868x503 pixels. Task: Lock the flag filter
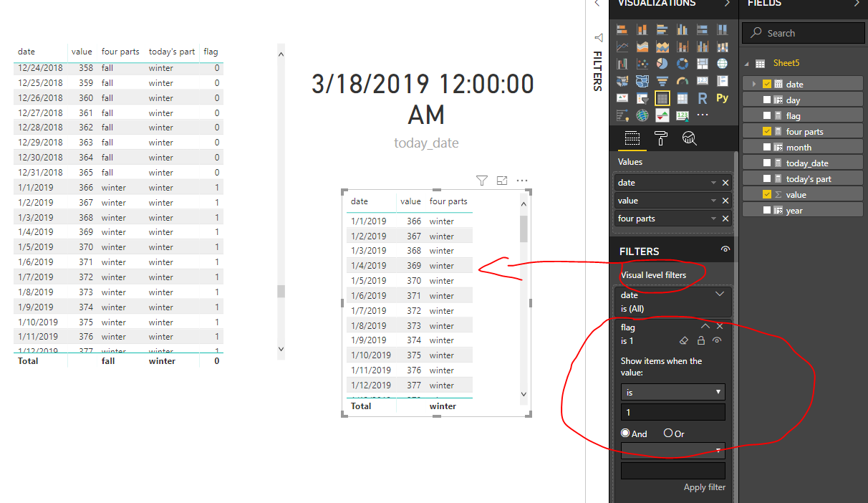(x=701, y=341)
